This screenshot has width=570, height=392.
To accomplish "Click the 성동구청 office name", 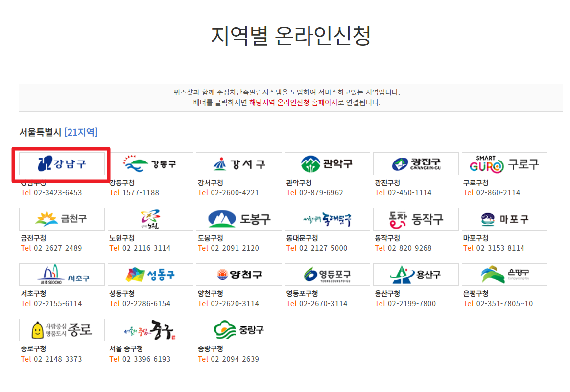I will point(122,294).
